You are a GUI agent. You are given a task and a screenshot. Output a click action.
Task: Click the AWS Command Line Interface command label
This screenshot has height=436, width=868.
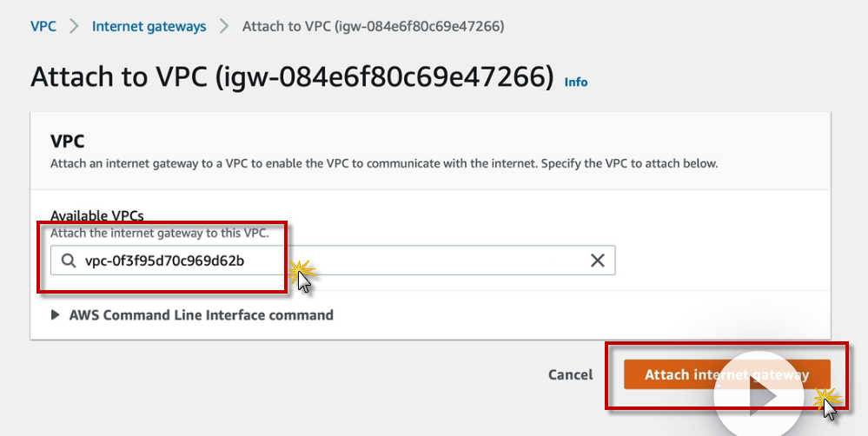(201, 315)
